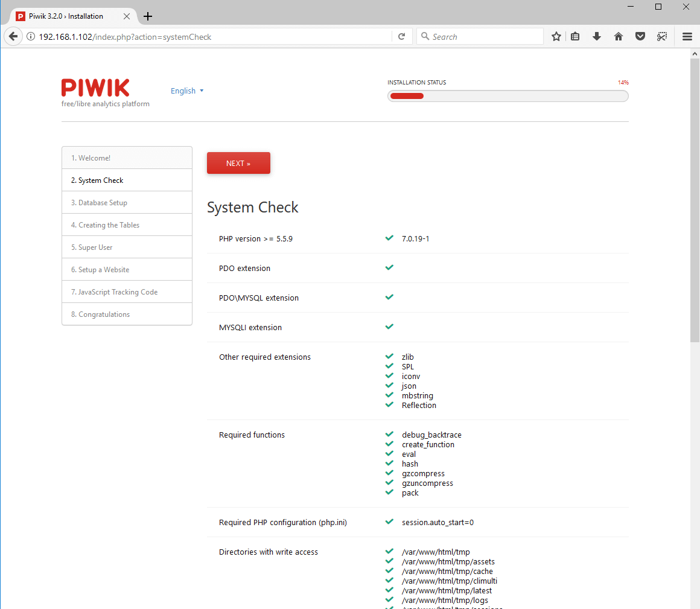Click the site information icon in the address bar
Viewport: 700px width, 609px height.
[31, 37]
